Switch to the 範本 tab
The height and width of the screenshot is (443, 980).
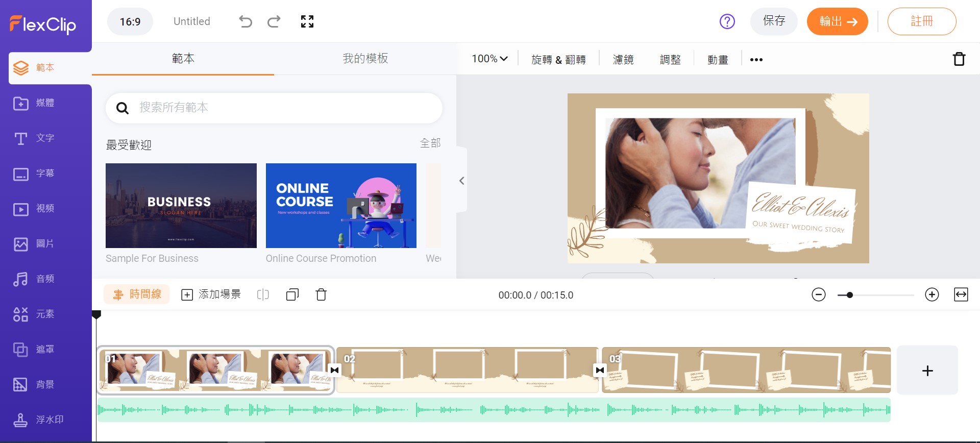183,59
